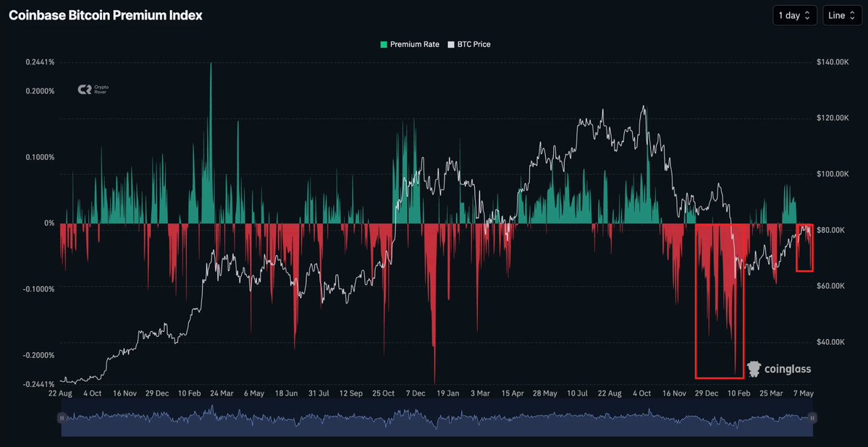This screenshot has height=447, width=868.
Task: Click the Crypto Rover watermark logo
Action: pyautogui.click(x=93, y=89)
